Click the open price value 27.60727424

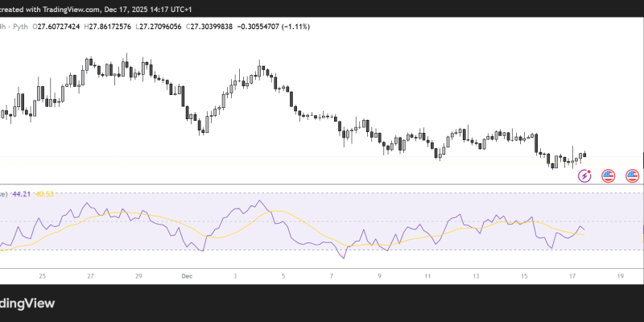pyautogui.click(x=64, y=25)
